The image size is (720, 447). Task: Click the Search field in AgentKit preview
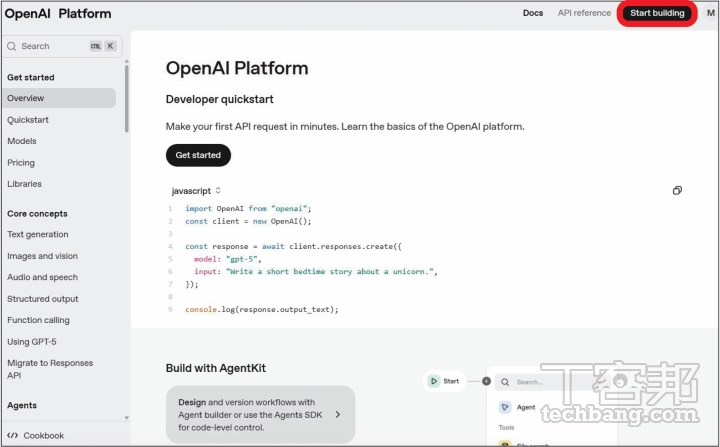(551, 382)
